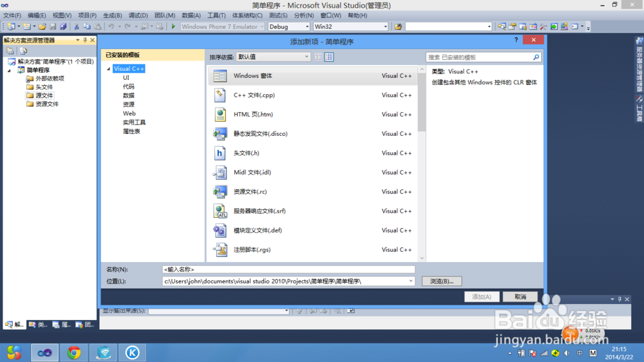This screenshot has width=644, height=362.
Task: Click the Save All icon in the toolbar
Action: coord(63,26)
